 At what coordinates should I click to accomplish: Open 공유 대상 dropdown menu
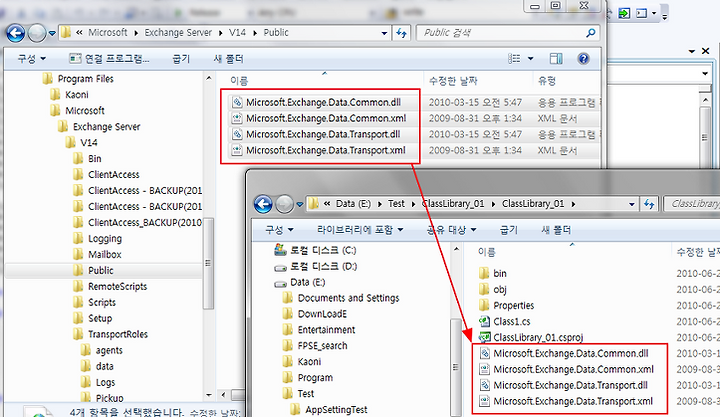(451, 230)
